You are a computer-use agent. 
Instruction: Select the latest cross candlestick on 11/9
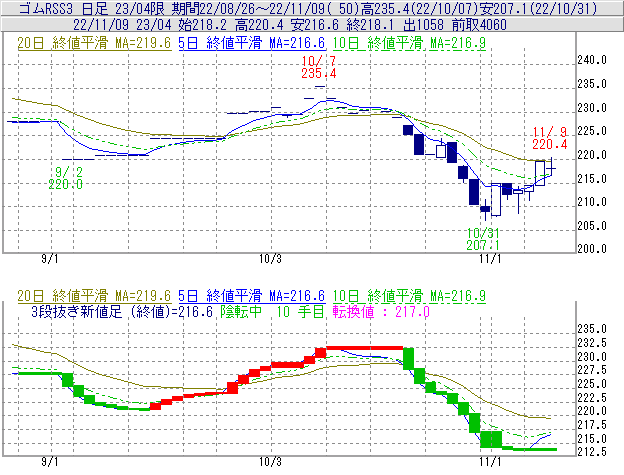[551, 166]
